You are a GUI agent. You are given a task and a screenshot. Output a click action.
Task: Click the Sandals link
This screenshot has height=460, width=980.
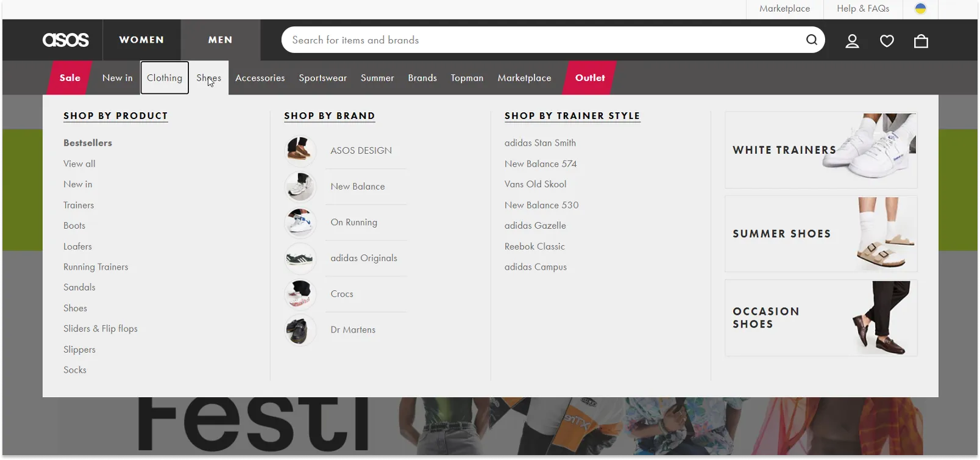point(79,287)
